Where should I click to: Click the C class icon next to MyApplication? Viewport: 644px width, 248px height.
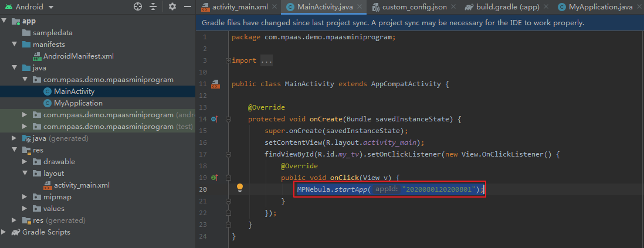[x=48, y=103]
